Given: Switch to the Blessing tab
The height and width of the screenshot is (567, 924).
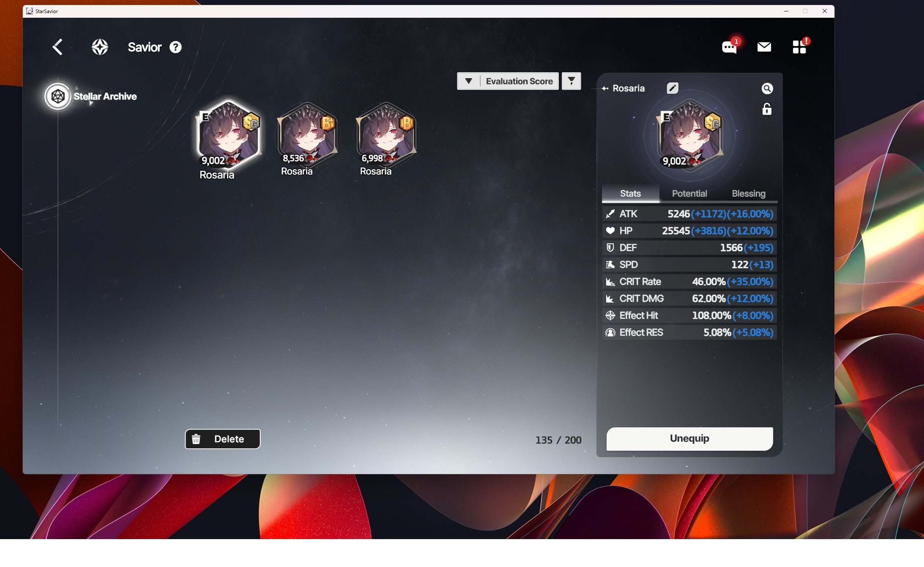Looking at the screenshot, I should (748, 194).
